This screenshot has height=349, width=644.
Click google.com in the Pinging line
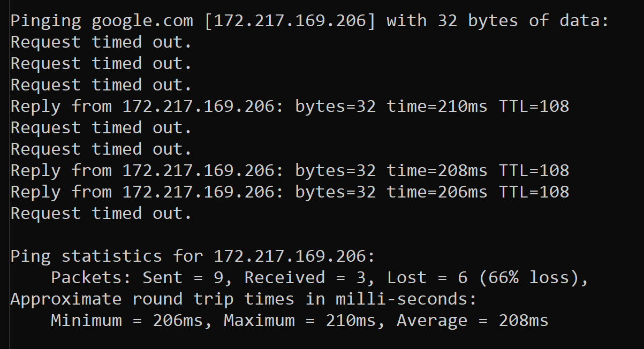142,21
